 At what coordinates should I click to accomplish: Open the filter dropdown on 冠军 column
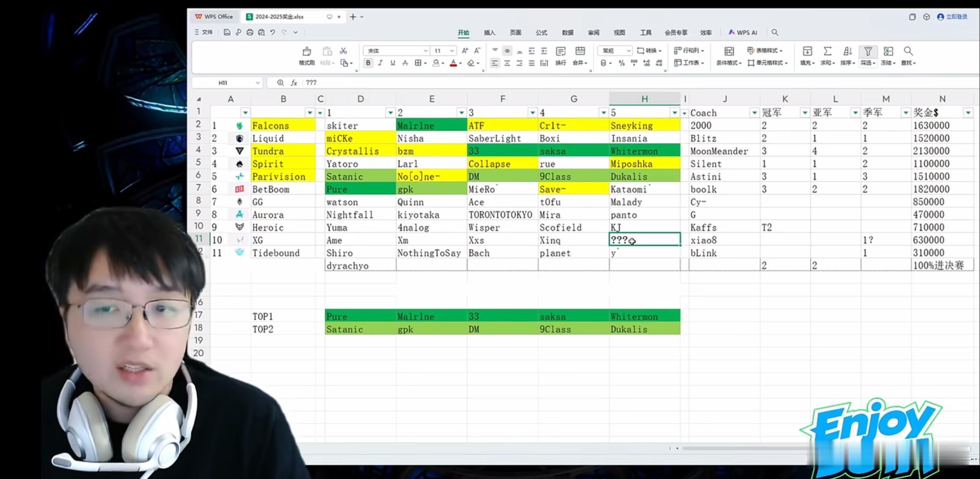(805, 113)
